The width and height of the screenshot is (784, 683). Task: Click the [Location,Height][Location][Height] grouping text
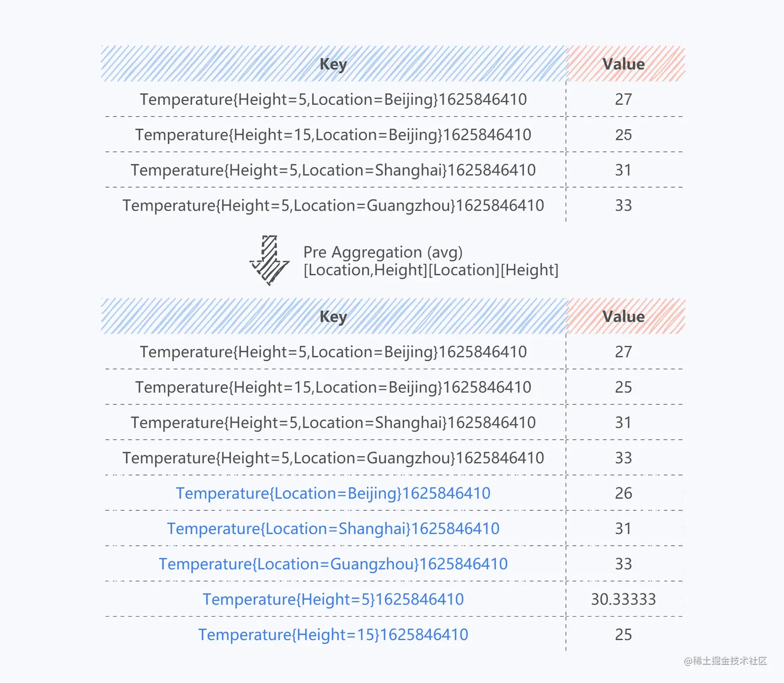[430, 270]
